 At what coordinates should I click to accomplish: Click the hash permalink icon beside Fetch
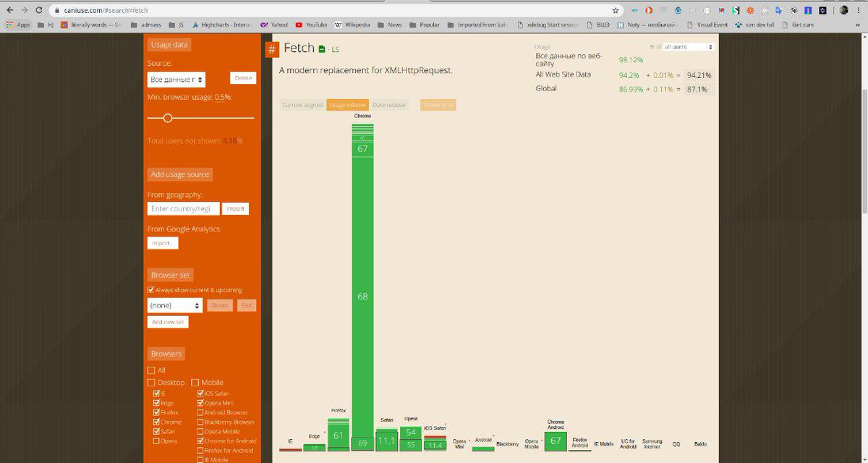click(x=272, y=49)
